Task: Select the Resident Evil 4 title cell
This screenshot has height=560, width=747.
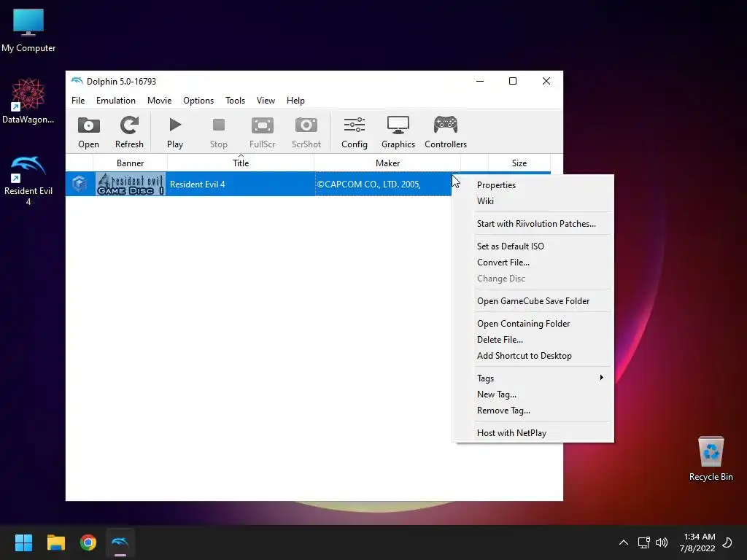Action: click(241, 184)
